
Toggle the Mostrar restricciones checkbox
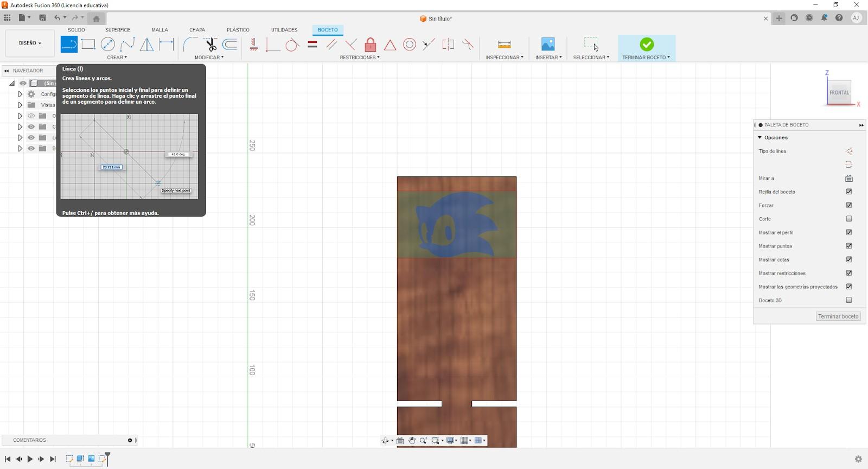(849, 273)
